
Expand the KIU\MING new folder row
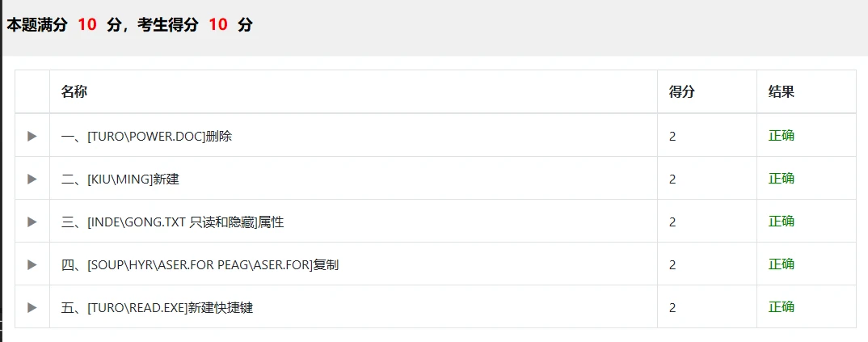[x=32, y=179]
